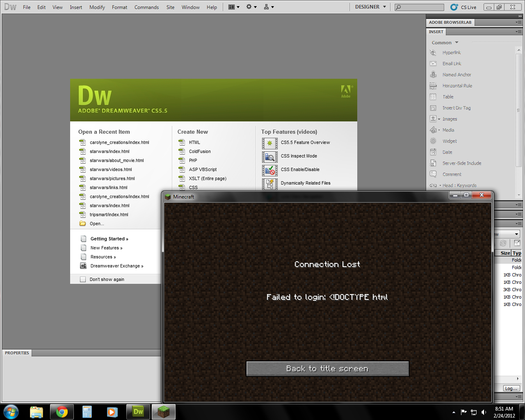The width and height of the screenshot is (525, 420).
Task: Click the Insert Div Tag icon
Action: [x=433, y=108]
